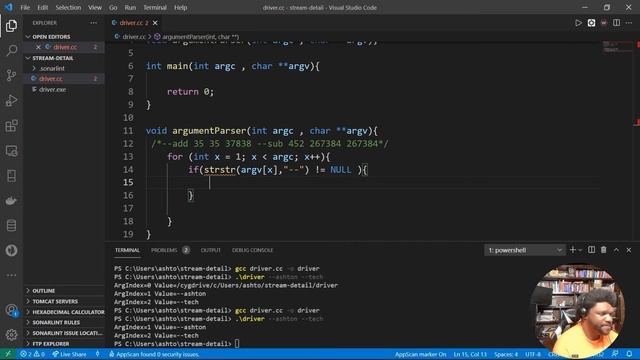
Task: Expand the SonarLint Issue Locations section
Action: [67, 333]
